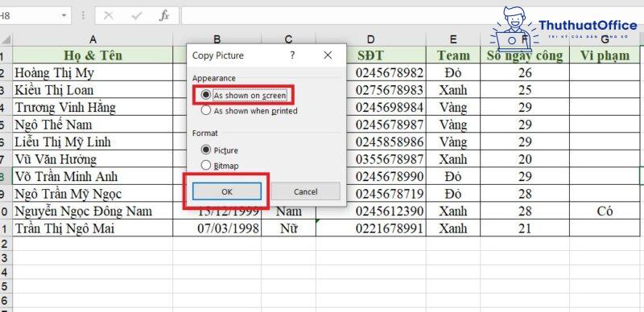Select phone number cell 0245698984
The height and width of the screenshot is (312, 644).
[386, 107]
